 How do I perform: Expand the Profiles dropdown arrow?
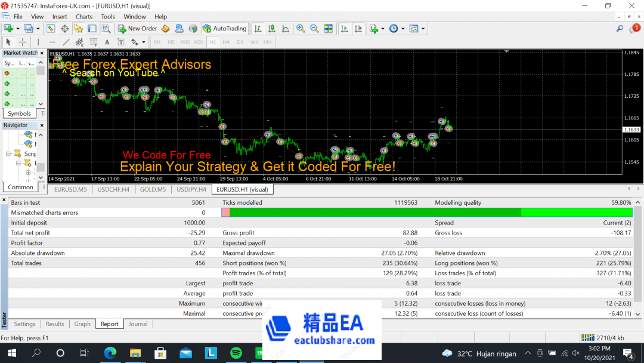point(38,29)
